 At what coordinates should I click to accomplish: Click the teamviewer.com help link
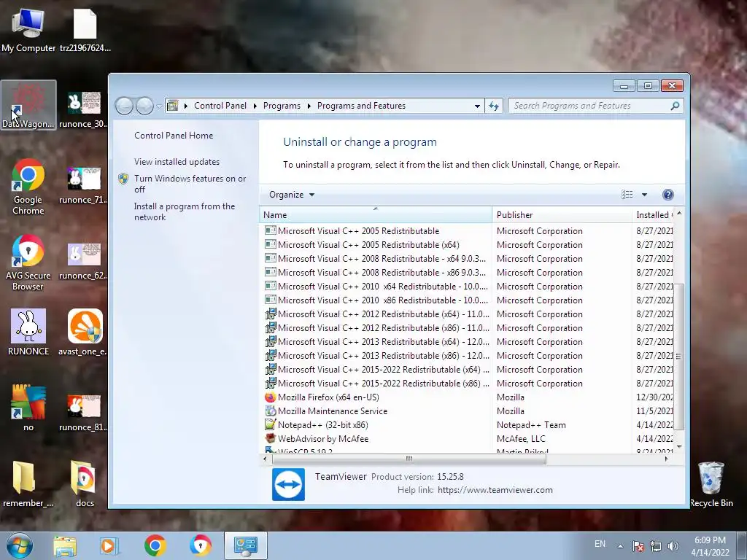(x=495, y=490)
